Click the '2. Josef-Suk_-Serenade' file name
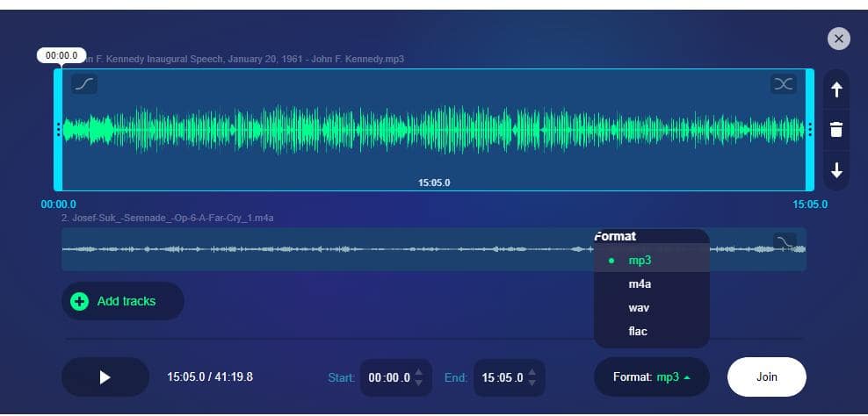The height and width of the screenshot is (416, 868). pyautogui.click(x=168, y=218)
